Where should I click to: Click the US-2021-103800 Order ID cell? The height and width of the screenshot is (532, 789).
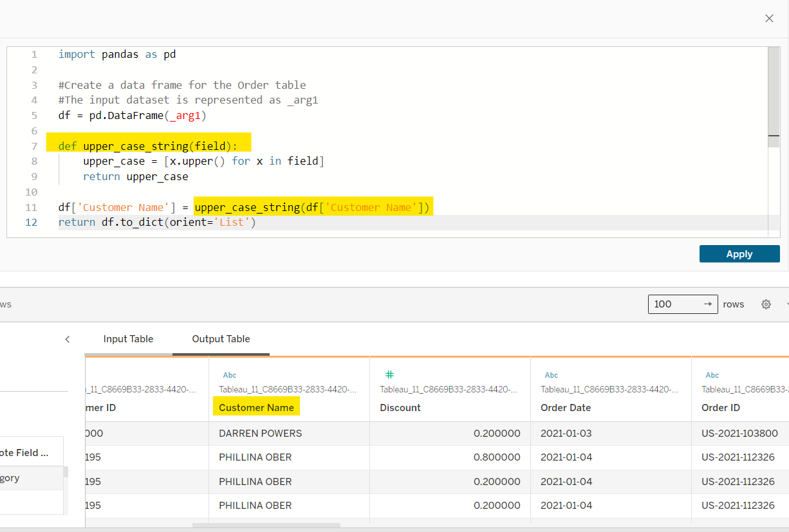[739, 434]
